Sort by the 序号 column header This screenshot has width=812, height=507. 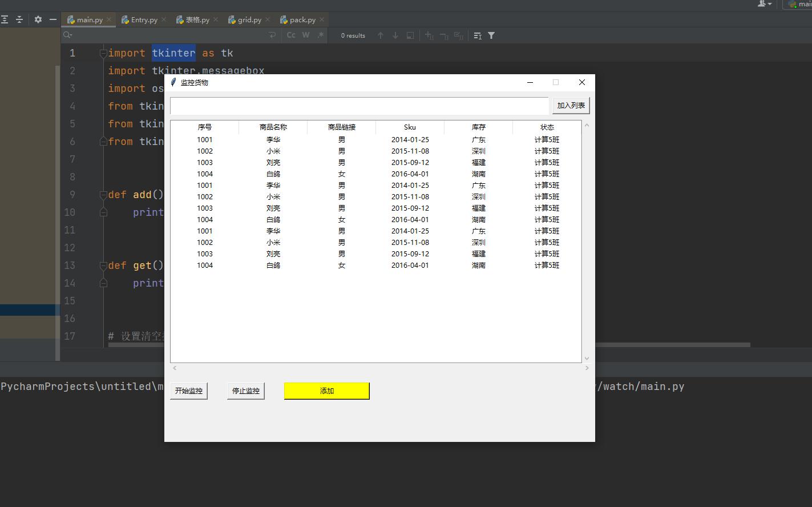coord(205,127)
